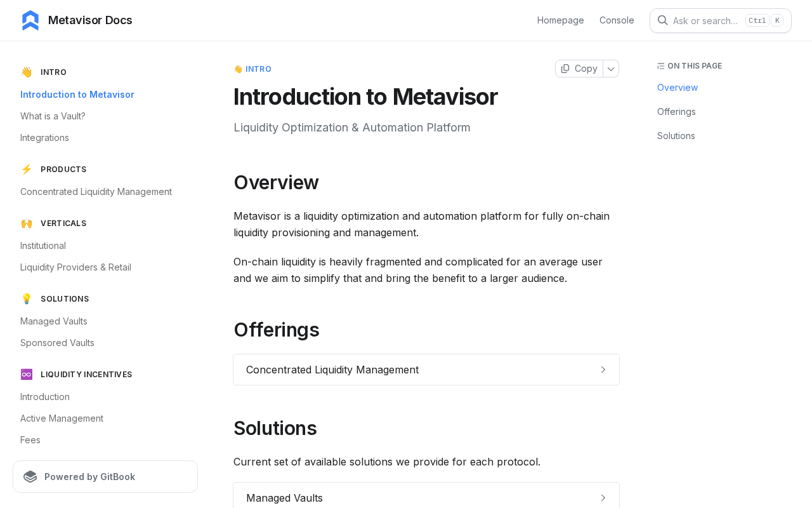Open What is a Vault? page

point(53,116)
